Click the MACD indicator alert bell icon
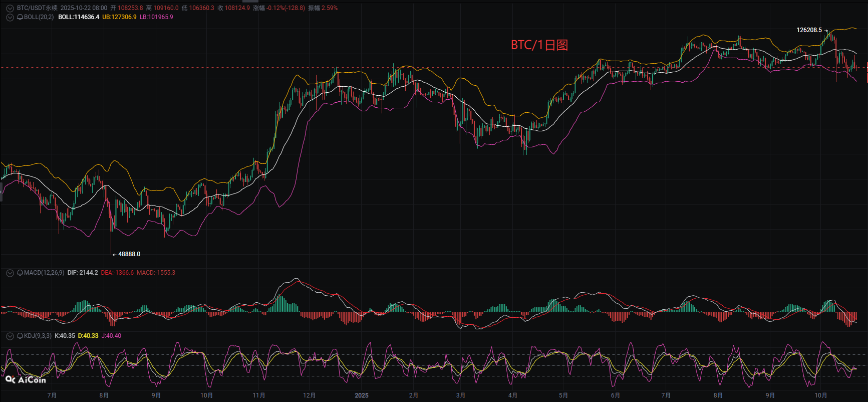The height and width of the screenshot is (402, 868). click(20, 273)
